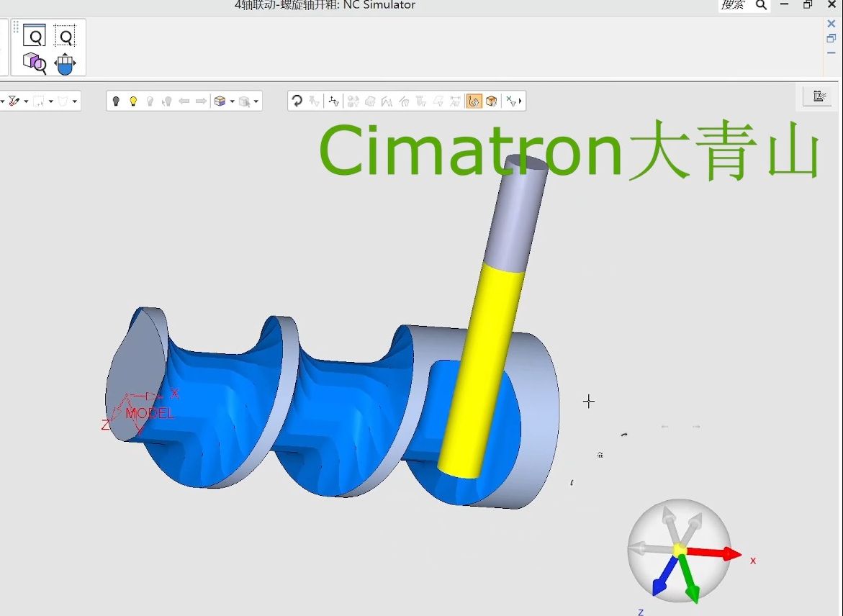Open the dropdown next to the gray cube icon
Screen dimensions: 843x616
click(256, 102)
